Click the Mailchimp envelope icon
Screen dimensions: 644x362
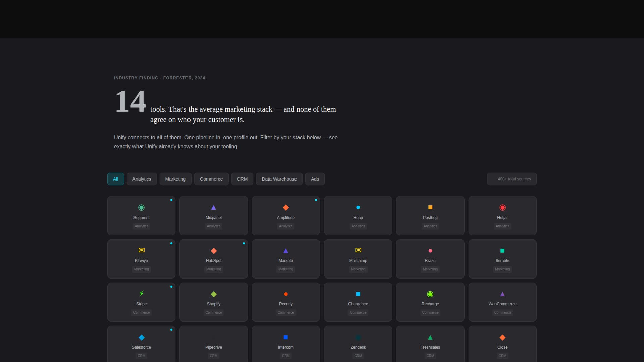(358, 250)
